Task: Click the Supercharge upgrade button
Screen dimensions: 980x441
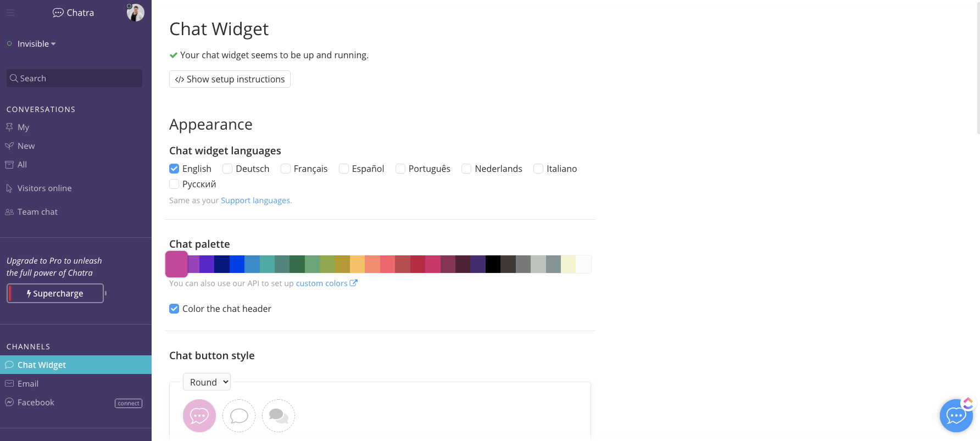Action: [x=55, y=293]
